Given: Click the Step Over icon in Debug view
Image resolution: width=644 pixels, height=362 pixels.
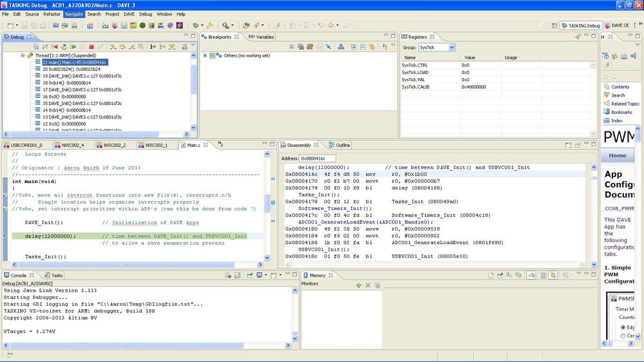Looking at the screenshot, I should coord(122,47).
